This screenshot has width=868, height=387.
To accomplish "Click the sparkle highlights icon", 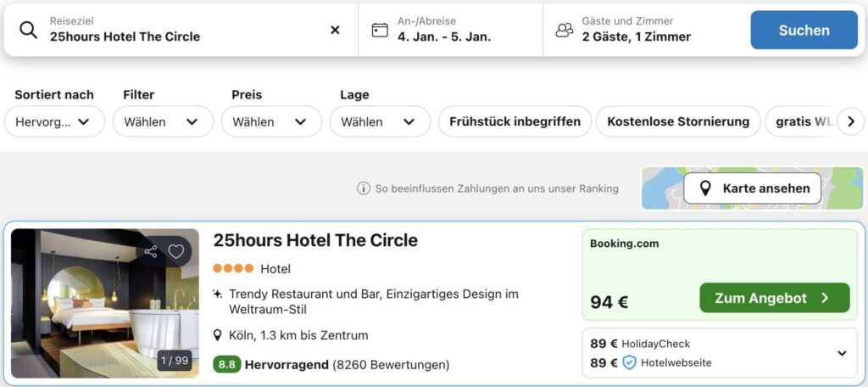I will pyautogui.click(x=218, y=294).
